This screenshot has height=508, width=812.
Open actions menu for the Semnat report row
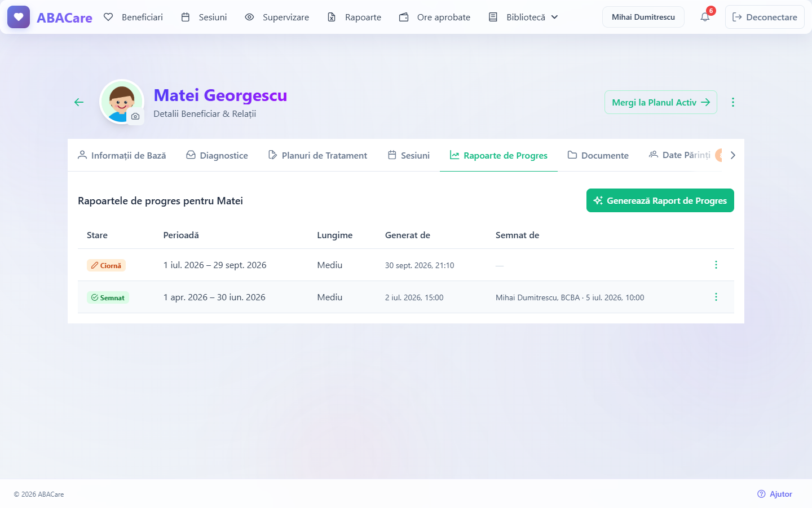716,297
